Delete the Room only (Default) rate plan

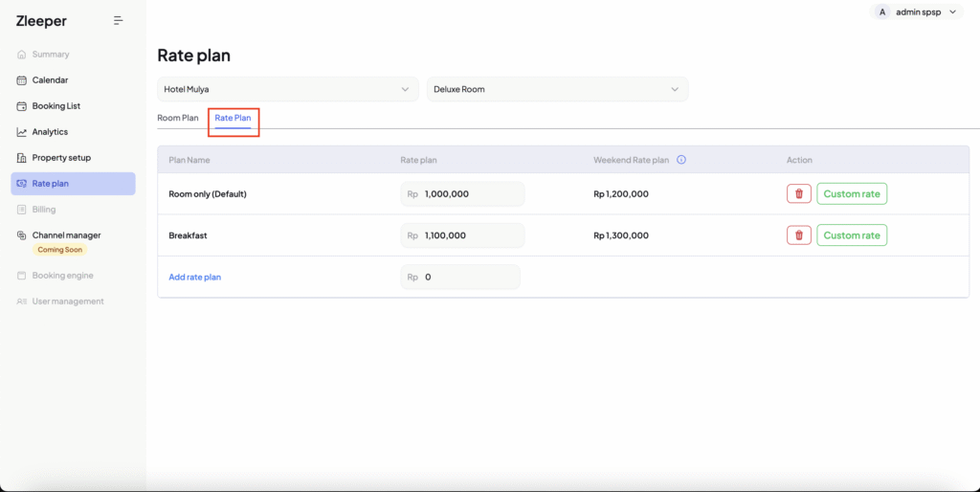798,194
